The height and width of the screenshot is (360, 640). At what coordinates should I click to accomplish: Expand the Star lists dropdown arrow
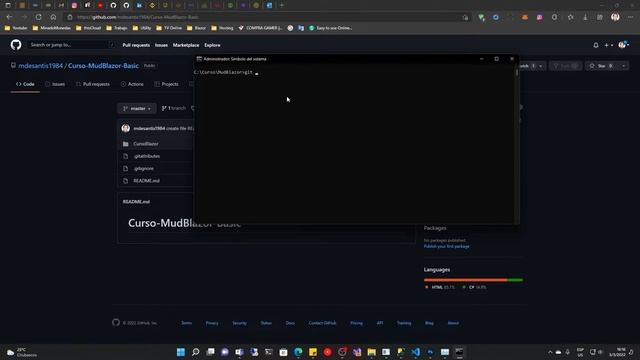point(624,66)
